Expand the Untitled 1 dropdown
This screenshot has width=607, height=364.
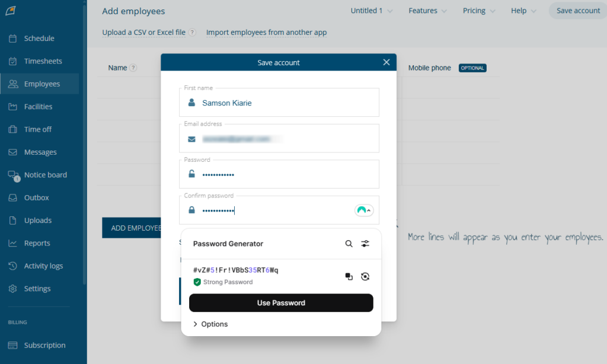click(372, 11)
